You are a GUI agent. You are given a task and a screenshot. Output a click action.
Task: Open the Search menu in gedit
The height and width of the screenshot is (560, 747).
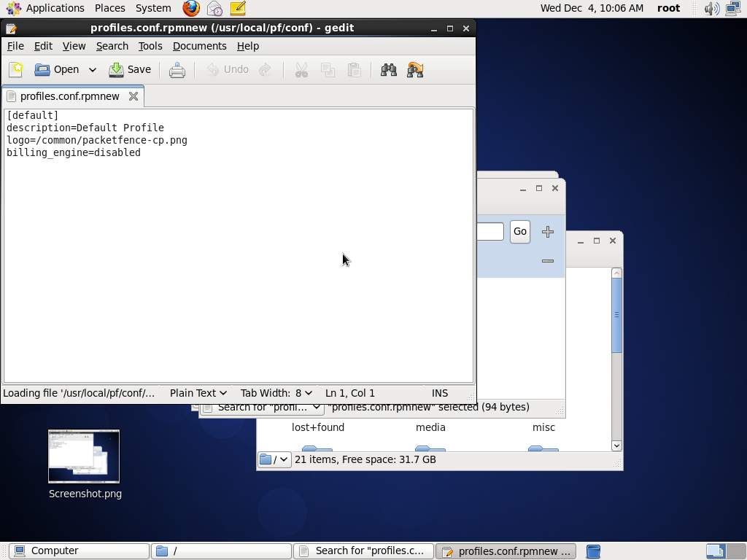point(112,46)
